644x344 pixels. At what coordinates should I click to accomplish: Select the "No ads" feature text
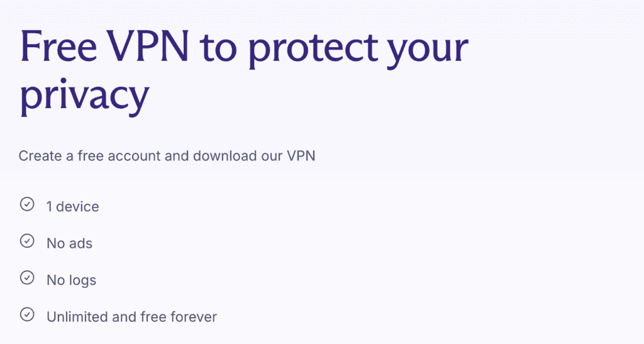(69, 243)
